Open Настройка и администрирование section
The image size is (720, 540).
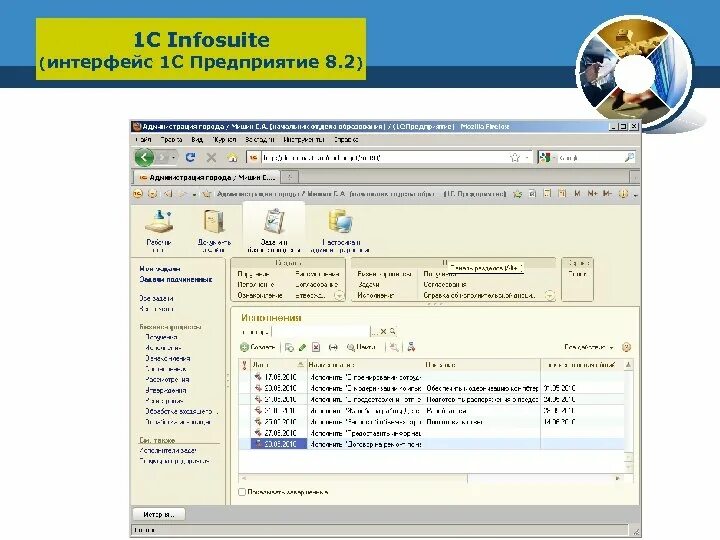[340, 231]
